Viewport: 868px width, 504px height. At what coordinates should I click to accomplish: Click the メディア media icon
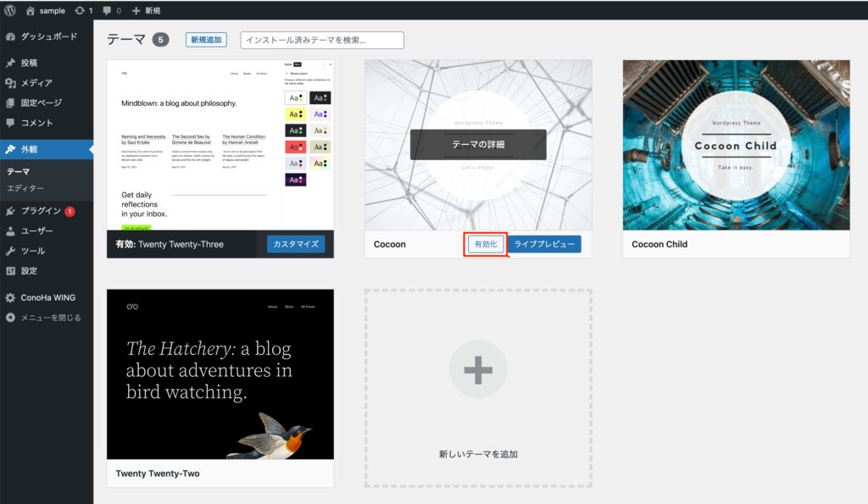10,83
